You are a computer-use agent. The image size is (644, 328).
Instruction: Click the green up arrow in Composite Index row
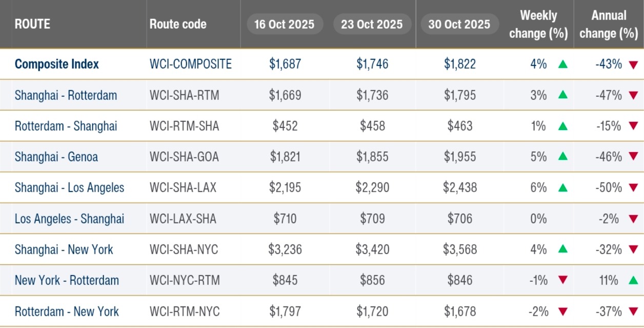(x=563, y=65)
